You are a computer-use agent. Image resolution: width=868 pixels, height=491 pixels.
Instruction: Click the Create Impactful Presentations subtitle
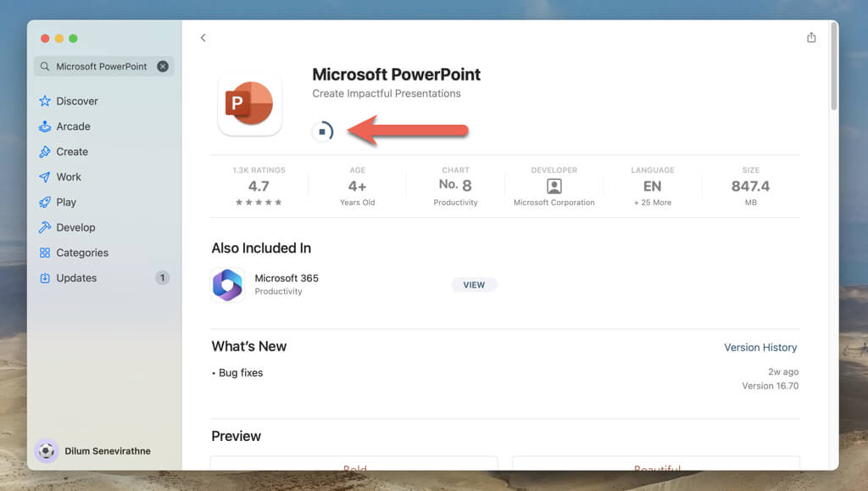[x=387, y=93]
